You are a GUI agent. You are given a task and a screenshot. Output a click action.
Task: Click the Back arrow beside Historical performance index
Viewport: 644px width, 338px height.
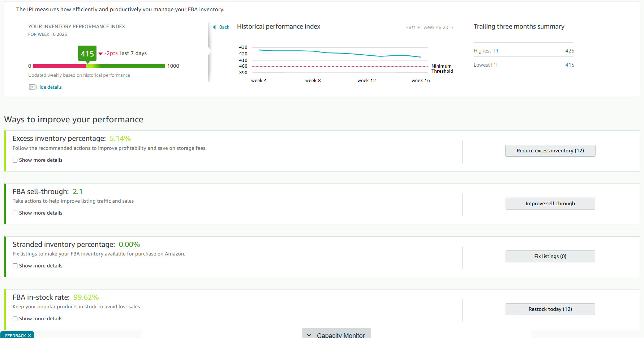(x=214, y=27)
